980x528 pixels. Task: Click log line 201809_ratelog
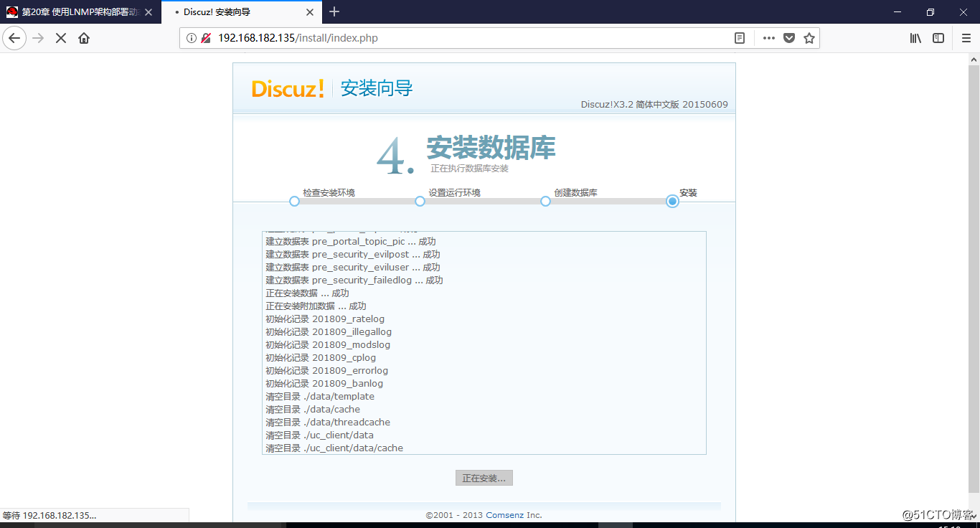[x=325, y=319]
